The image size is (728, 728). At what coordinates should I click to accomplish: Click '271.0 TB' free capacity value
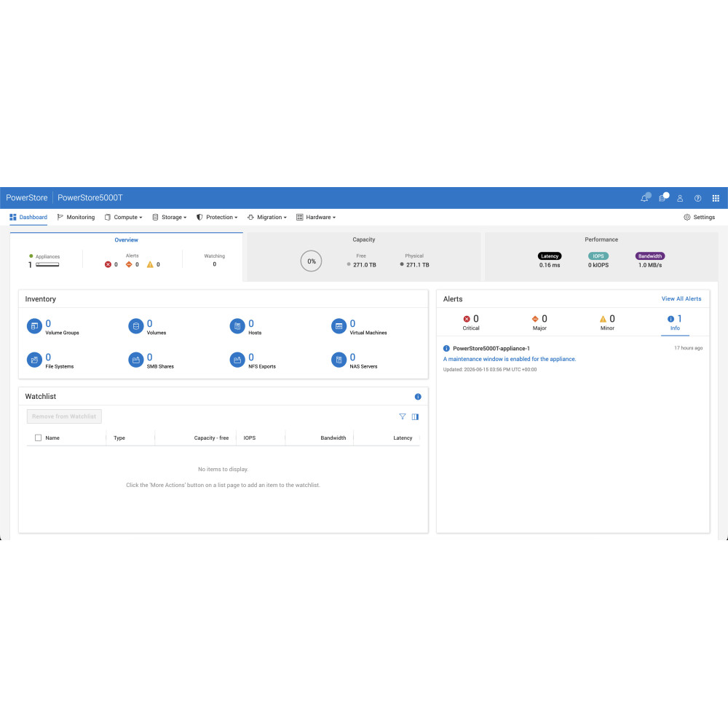[x=365, y=265]
